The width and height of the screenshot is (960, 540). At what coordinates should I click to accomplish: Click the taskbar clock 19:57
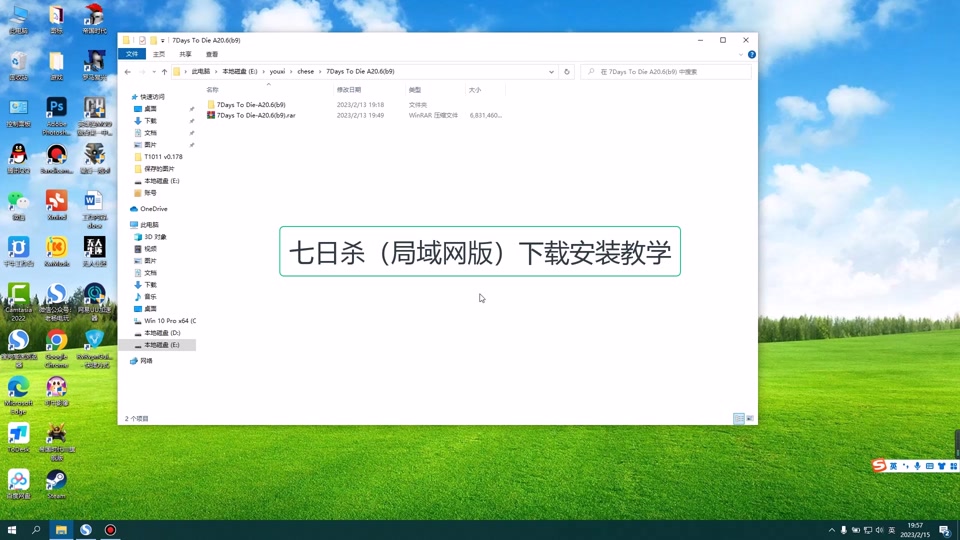tap(915, 525)
